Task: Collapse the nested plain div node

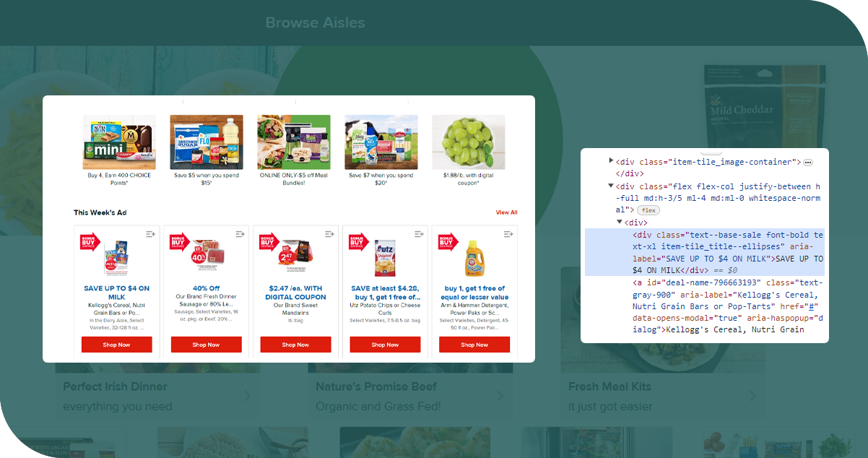Action: 619,222
